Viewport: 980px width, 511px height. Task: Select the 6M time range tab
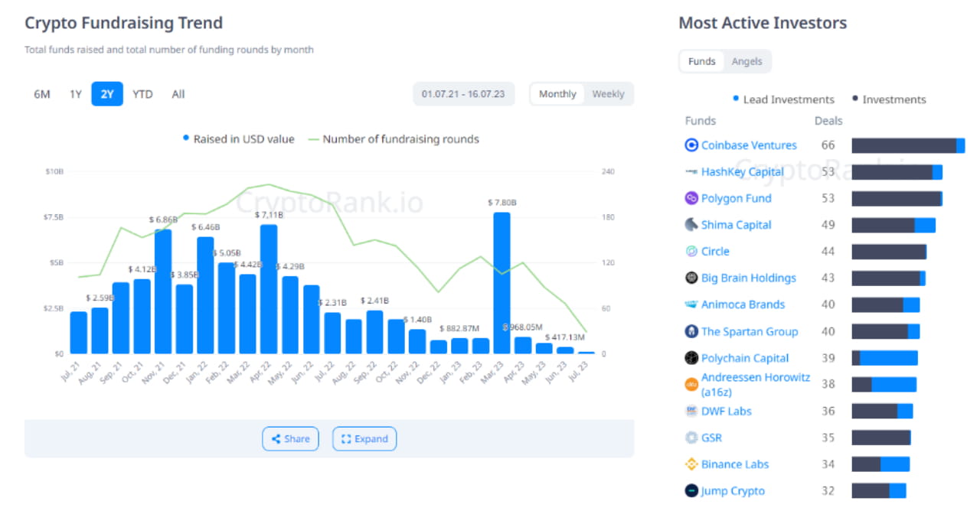click(41, 93)
